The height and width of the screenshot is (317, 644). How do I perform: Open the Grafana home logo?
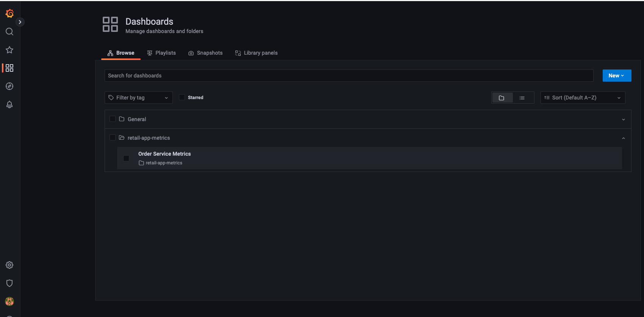(9, 13)
